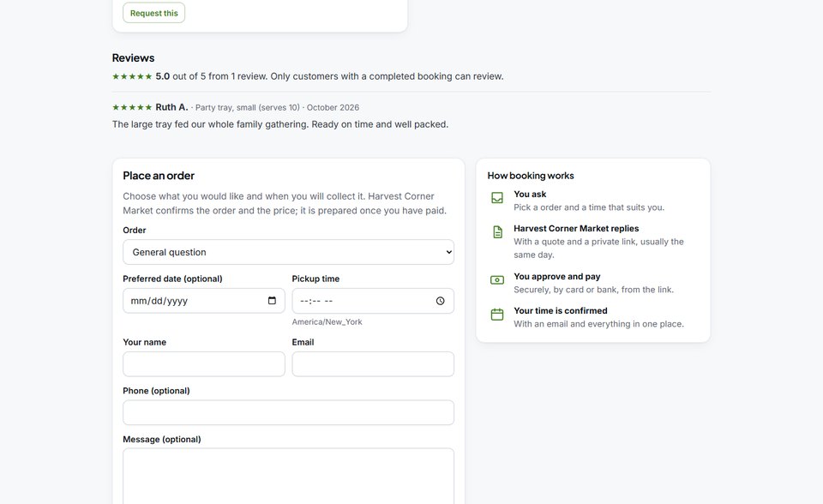The image size is (823, 504).
Task: Click the You approve and pay step title
Action: 557,276
